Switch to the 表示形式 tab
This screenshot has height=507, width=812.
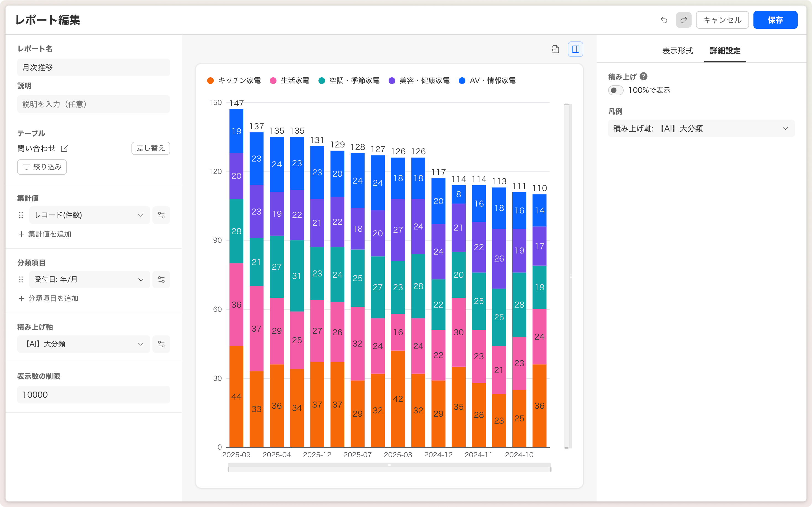pyautogui.click(x=677, y=51)
